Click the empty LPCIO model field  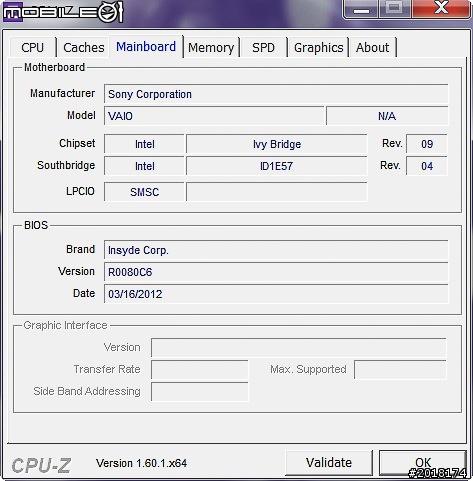[x=277, y=192]
